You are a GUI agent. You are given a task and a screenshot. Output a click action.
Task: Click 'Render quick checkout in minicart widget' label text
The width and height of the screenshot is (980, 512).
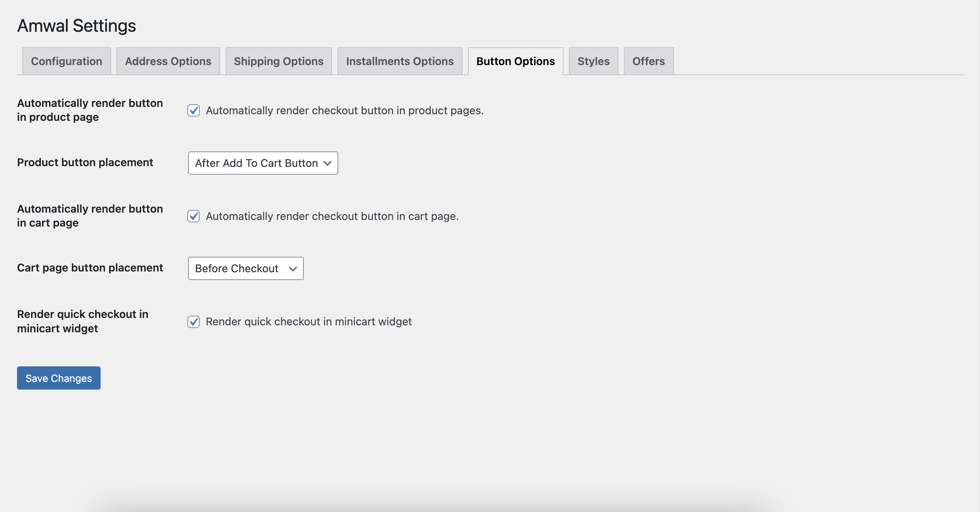pos(308,321)
